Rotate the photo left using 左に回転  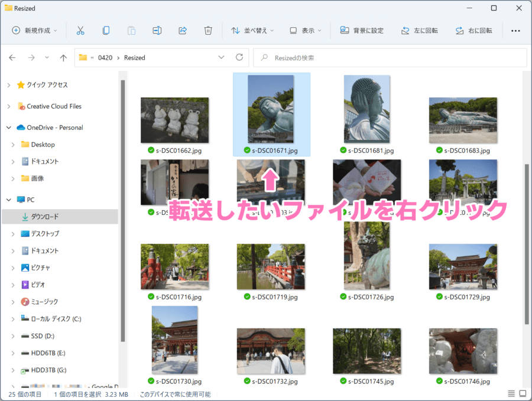pyautogui.click(x=420, y=30)
